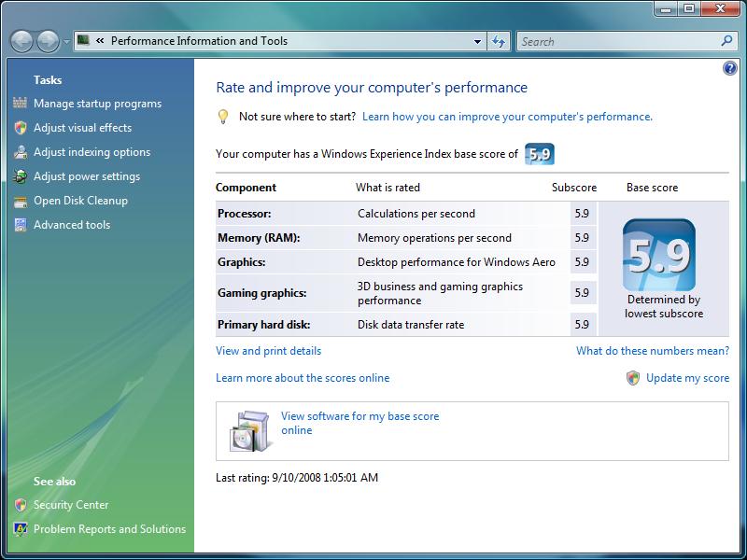
Task: Click Update my score
Action: [x=687, y=378]
